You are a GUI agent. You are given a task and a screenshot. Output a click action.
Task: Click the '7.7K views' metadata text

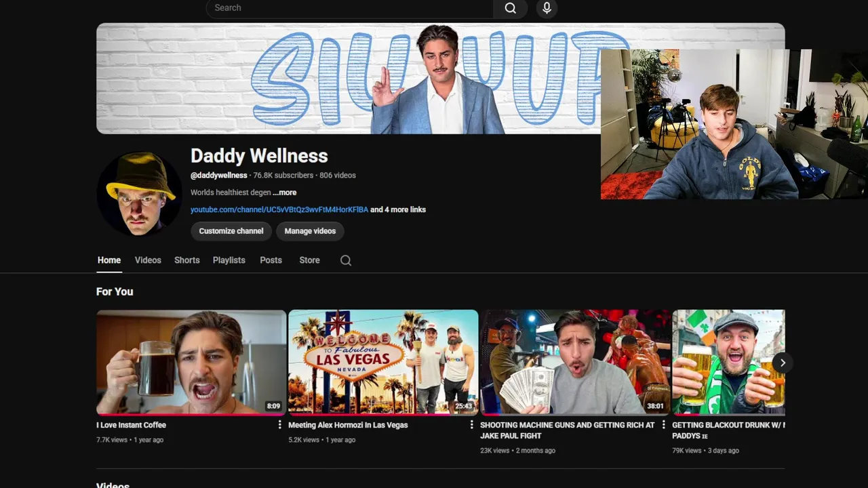click(x=112, y=440)
